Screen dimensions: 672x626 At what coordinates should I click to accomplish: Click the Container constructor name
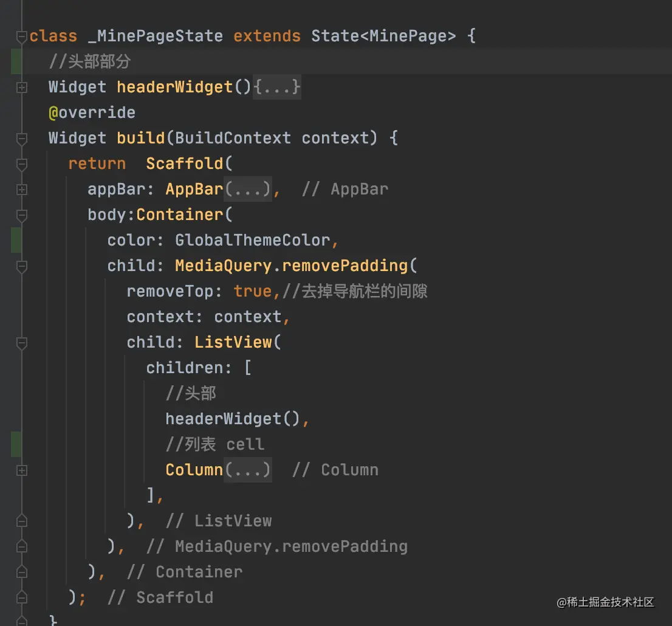pyautogui.click(x=180, y=215)
